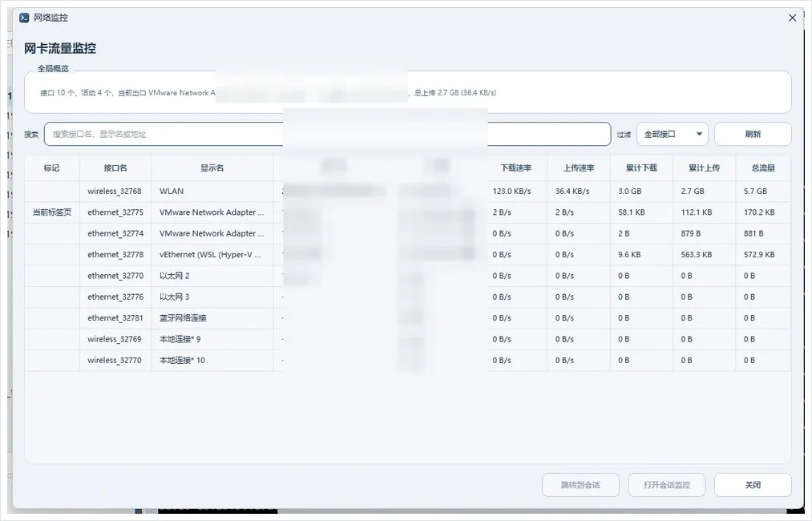Sort by 下载速率 column header
This screenshot has height=521, width=812.
tap(516, 168)
